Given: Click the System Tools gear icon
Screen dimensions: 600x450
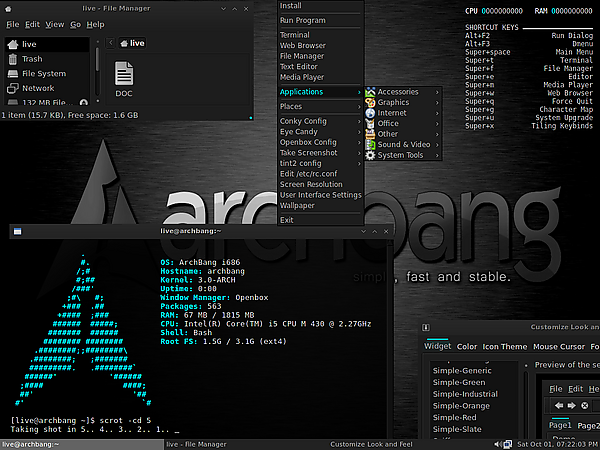Looking at the screenshot, I should point(370,155).
